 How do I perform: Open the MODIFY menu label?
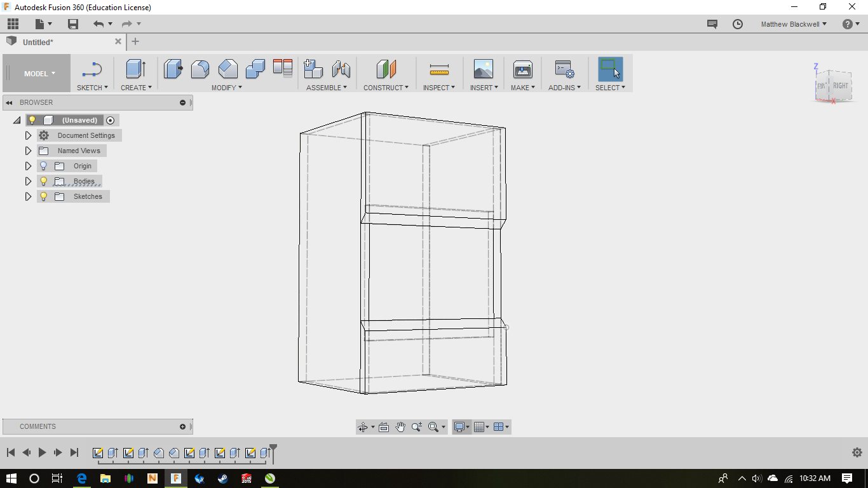(227, 88)
